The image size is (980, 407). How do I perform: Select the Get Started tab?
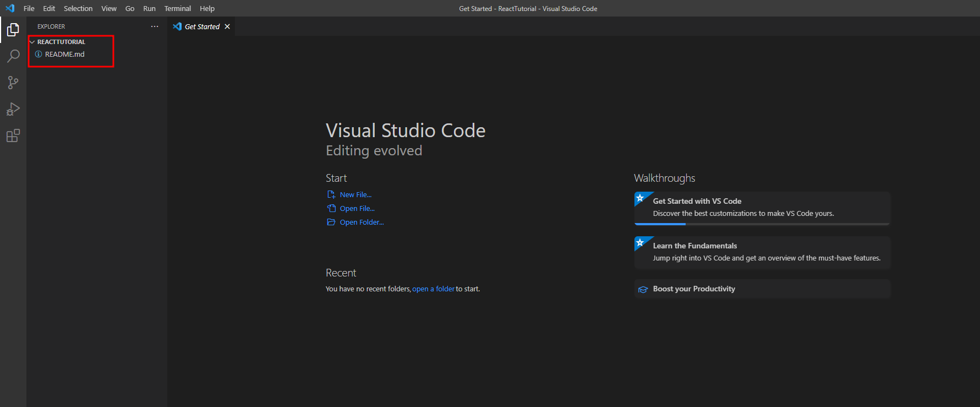pyautogui.click(x=201, y=26)
